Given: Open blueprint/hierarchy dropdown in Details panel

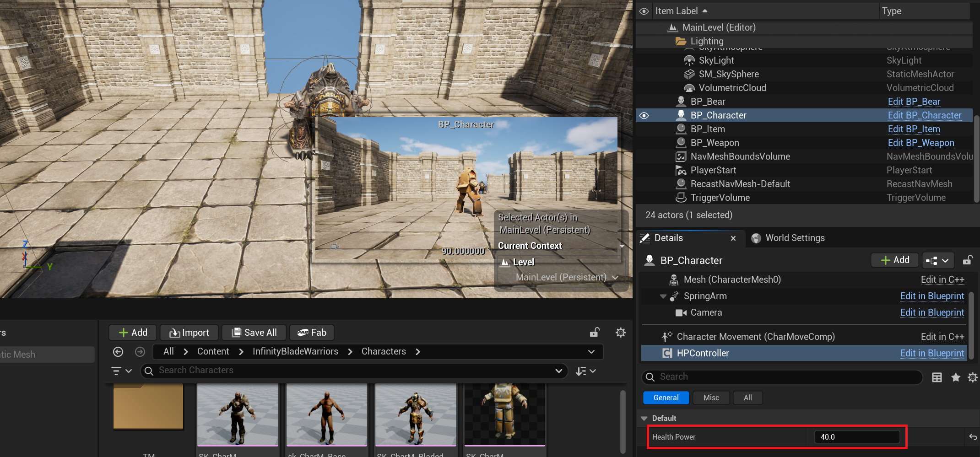Looking at the screenshot, I should coord(938,260).
